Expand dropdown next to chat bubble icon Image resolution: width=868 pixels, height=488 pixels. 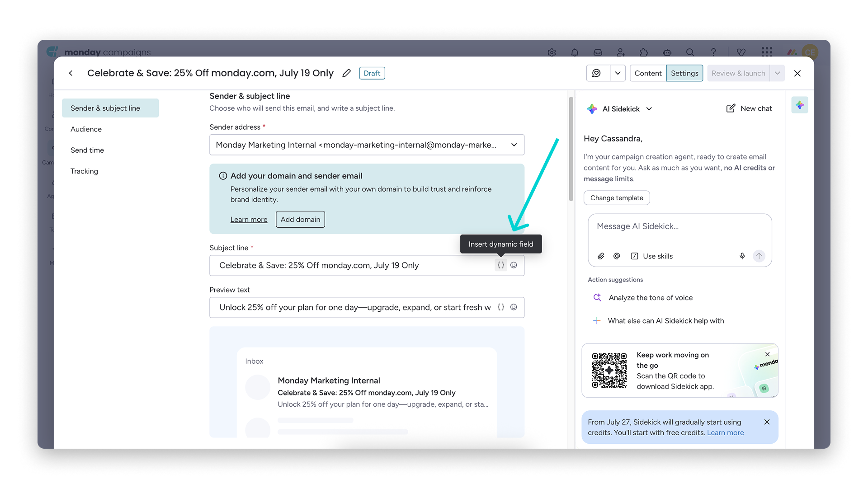coord(618,73)
